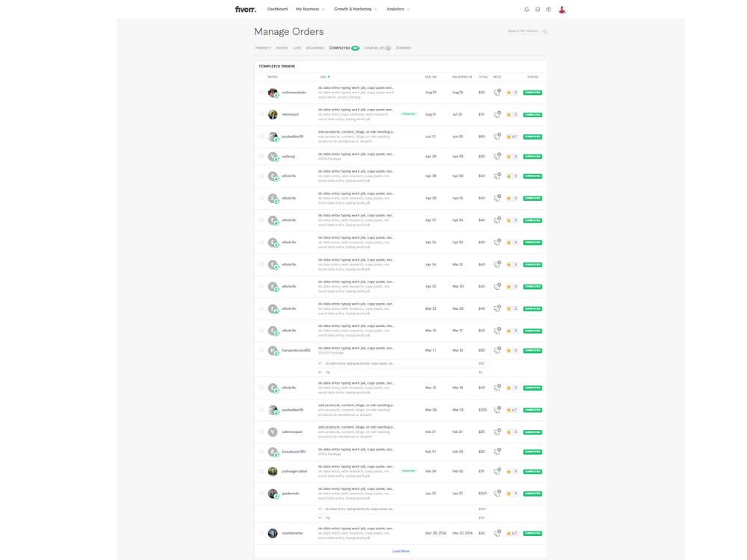Add note on paulwalker99's Jun 21 order
The image size is (747, 560).
tap(497, 136)
